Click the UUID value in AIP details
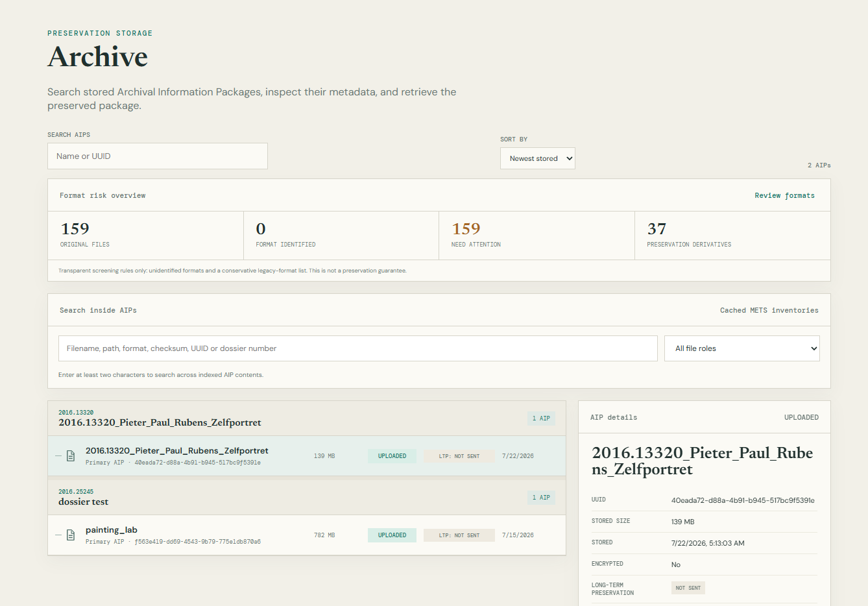The width and height of the screenshot is (868, 606). 743,500
